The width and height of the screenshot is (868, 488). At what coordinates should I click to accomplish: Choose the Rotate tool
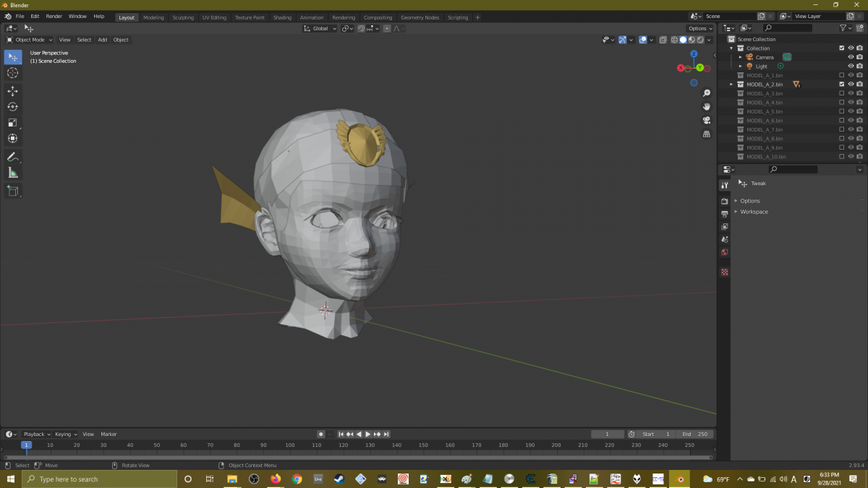13,107
